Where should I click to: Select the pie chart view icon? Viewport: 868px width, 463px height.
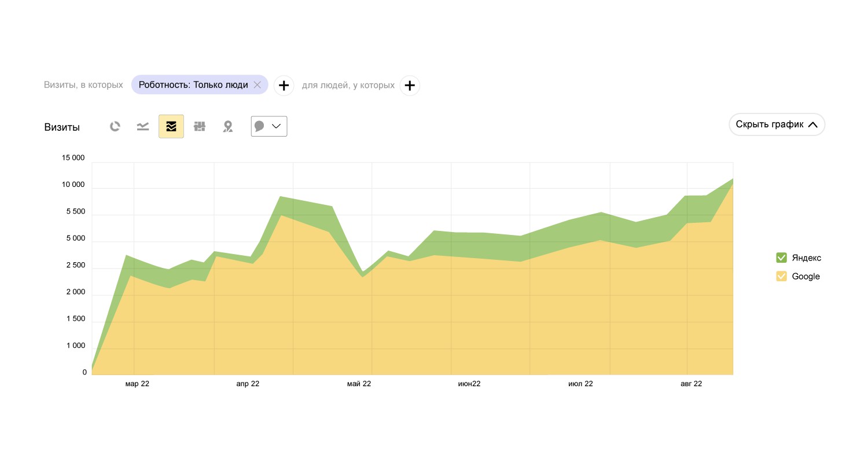[x=115, y=126]
